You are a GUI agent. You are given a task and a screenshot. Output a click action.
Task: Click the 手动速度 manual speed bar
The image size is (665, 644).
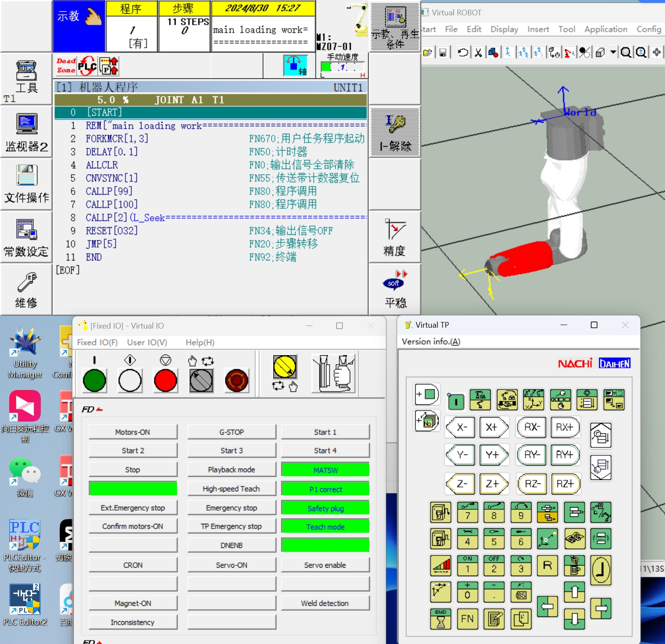click(342, 68)
